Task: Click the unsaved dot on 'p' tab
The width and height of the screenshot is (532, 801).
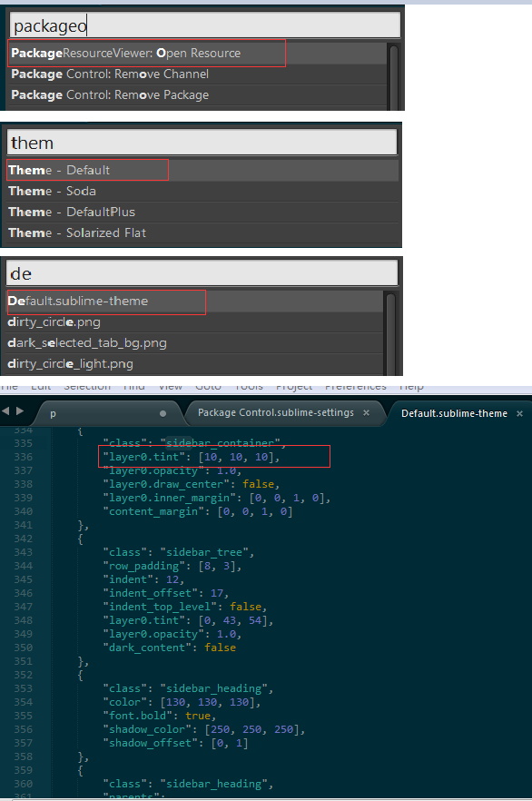Action: point(163,414)
